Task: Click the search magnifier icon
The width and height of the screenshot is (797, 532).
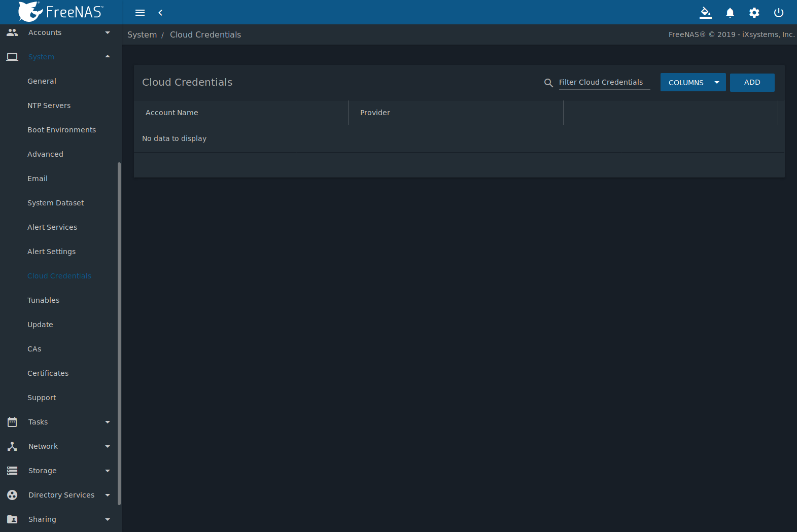Action: [548, 83]
